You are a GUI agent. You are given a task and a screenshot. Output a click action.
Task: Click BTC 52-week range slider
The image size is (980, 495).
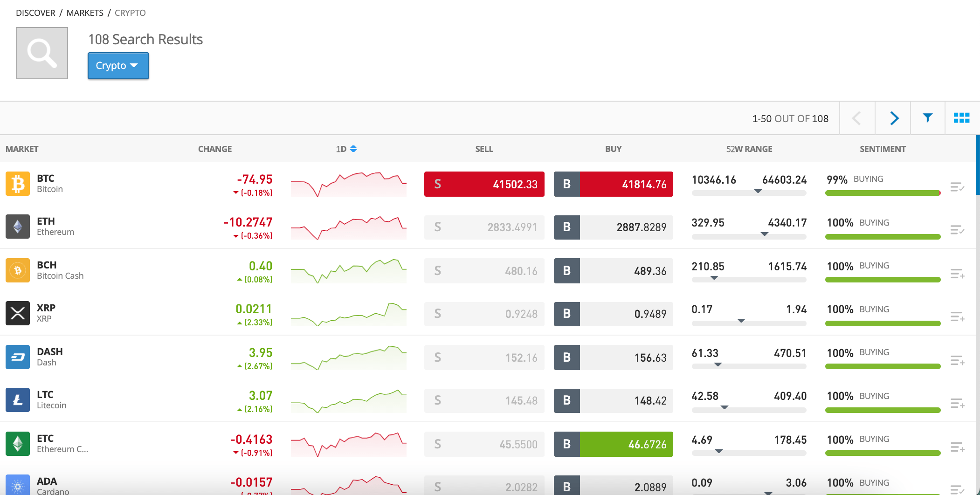tap(749, 192)
